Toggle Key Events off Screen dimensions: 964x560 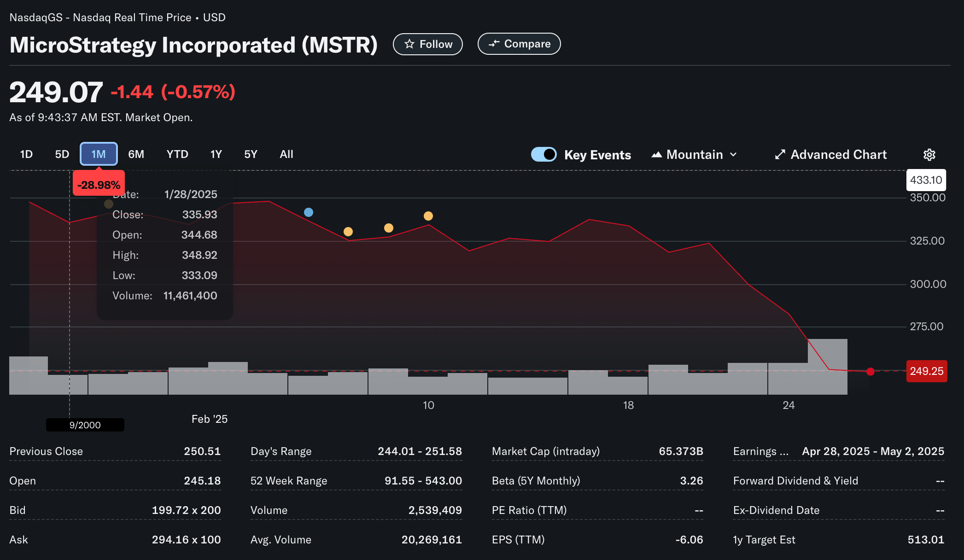[x=544, y=155]
